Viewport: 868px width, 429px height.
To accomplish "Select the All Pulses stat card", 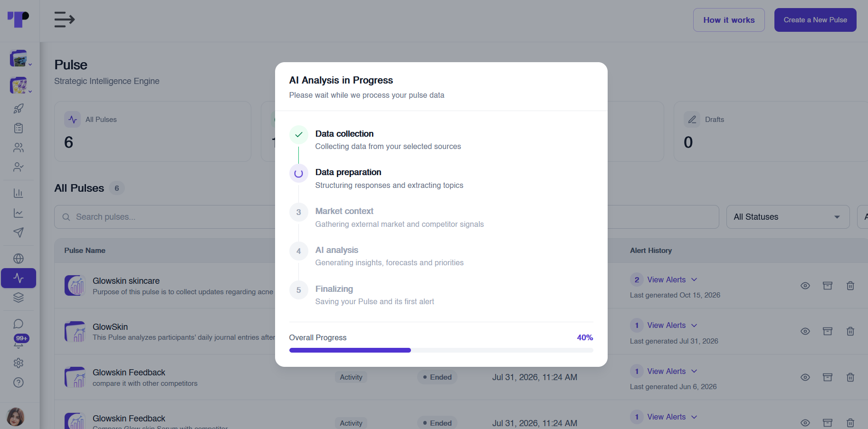I will tap(153, 131).
